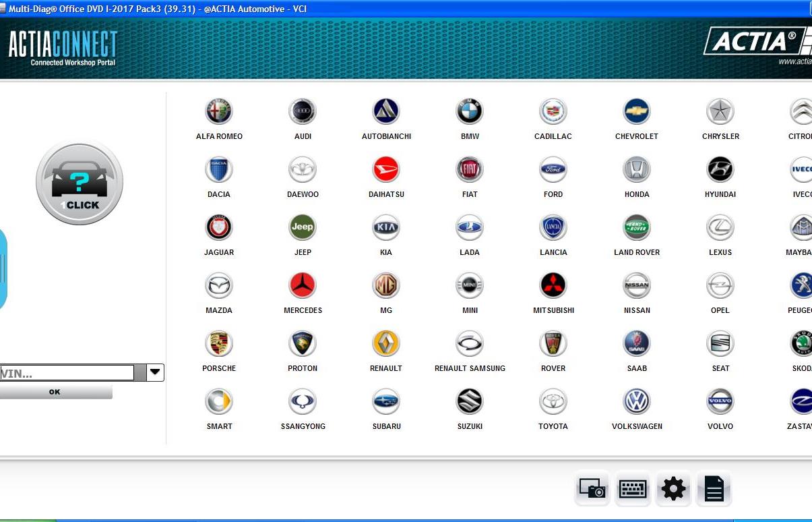
Task: Choose the Smart brand icon
Action: (219, 401)
